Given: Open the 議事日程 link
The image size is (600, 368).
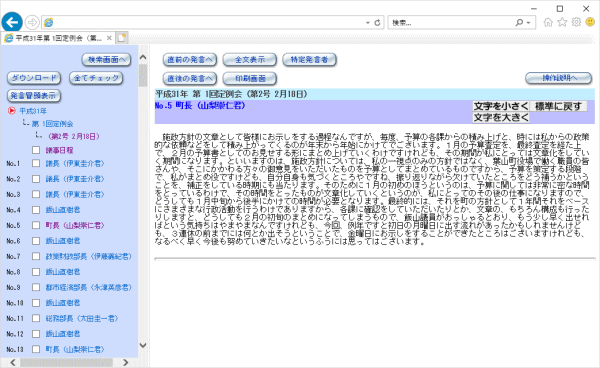Looking at the screenshot, I should tap(59, 150).
